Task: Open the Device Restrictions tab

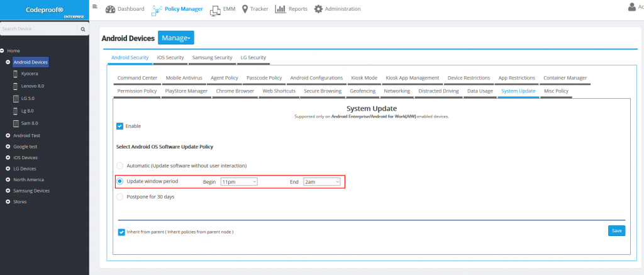Action: pos(469,78)
